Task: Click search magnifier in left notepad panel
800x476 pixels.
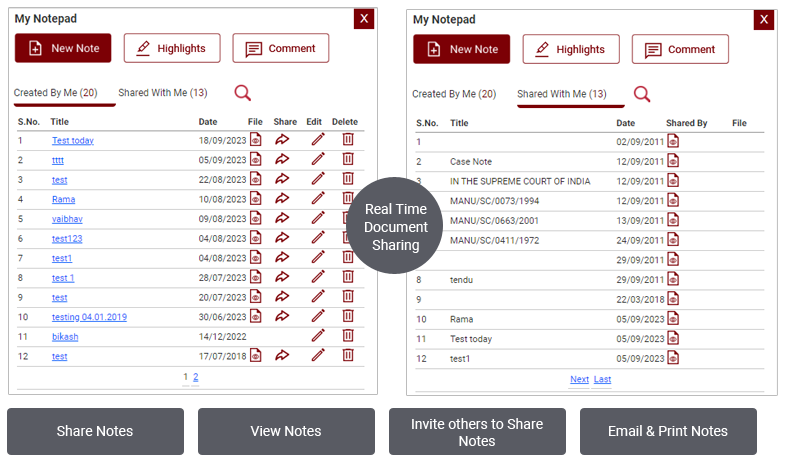Action: coord(243,93)
